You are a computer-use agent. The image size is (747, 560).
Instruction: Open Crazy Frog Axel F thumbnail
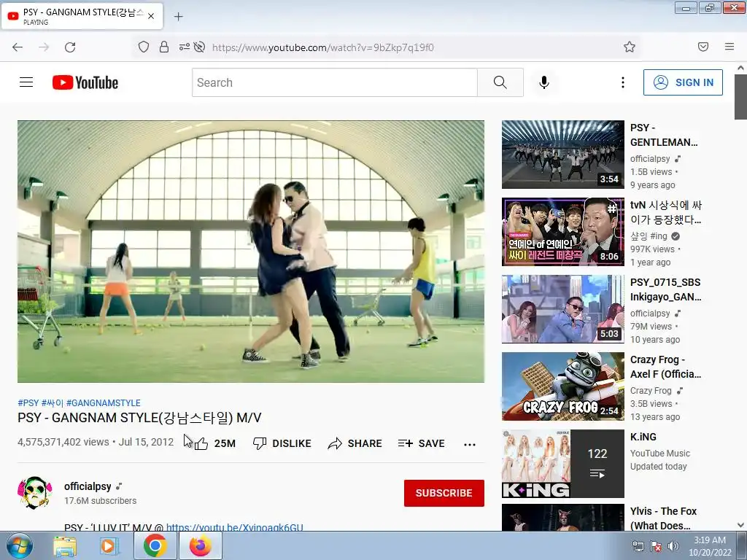[x=562, y=386]
